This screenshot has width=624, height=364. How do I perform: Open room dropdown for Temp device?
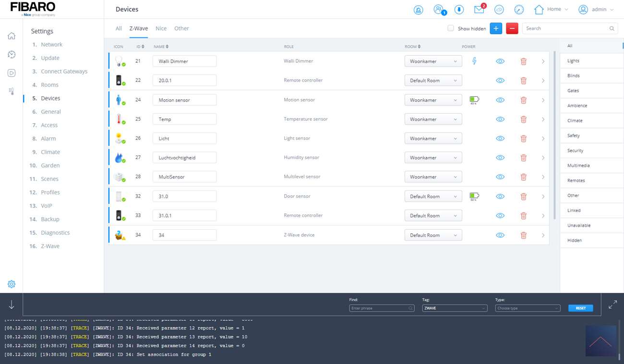click(433, 119)
